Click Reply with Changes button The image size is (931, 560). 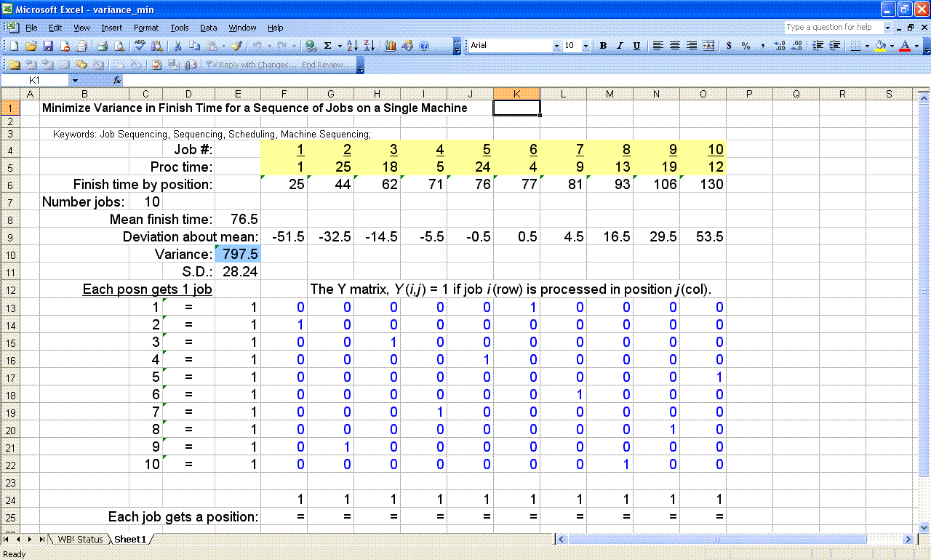coord(250,65)
